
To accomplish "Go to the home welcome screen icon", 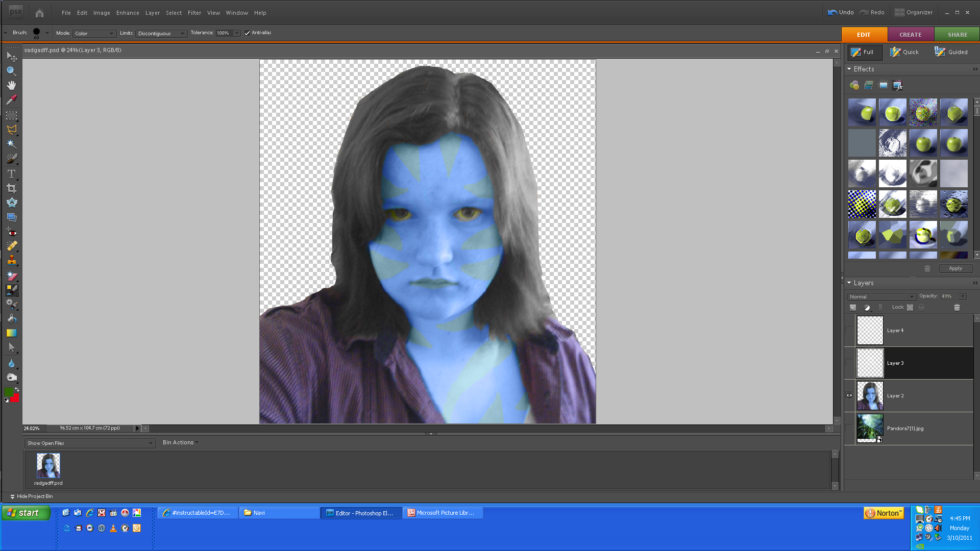I will [x=39, y=13].
